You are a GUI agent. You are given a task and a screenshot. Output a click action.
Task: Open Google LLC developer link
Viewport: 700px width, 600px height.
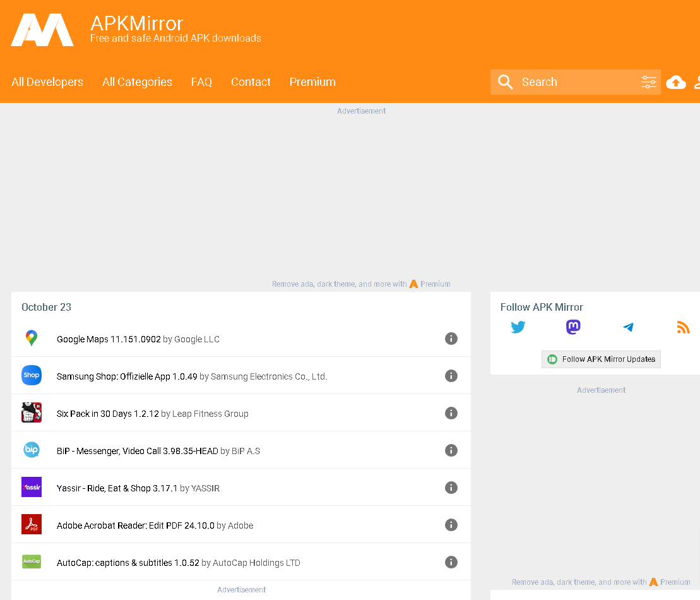click(197, 339)
